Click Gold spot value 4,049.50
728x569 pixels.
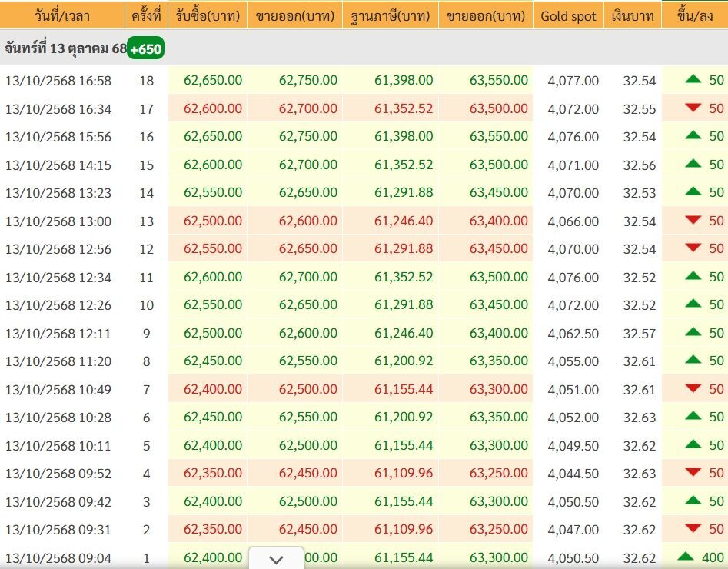(x=573, y=446)
